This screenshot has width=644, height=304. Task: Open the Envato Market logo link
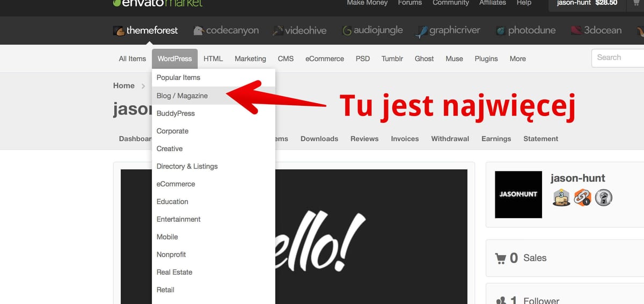(158, 3)
